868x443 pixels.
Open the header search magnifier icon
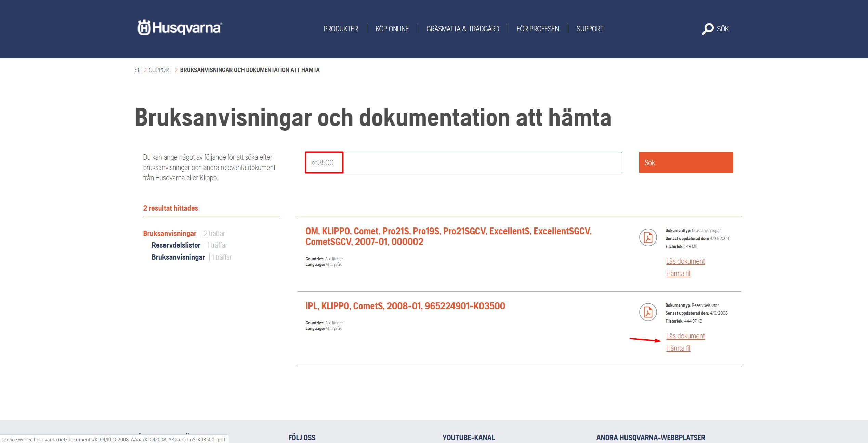707,29
